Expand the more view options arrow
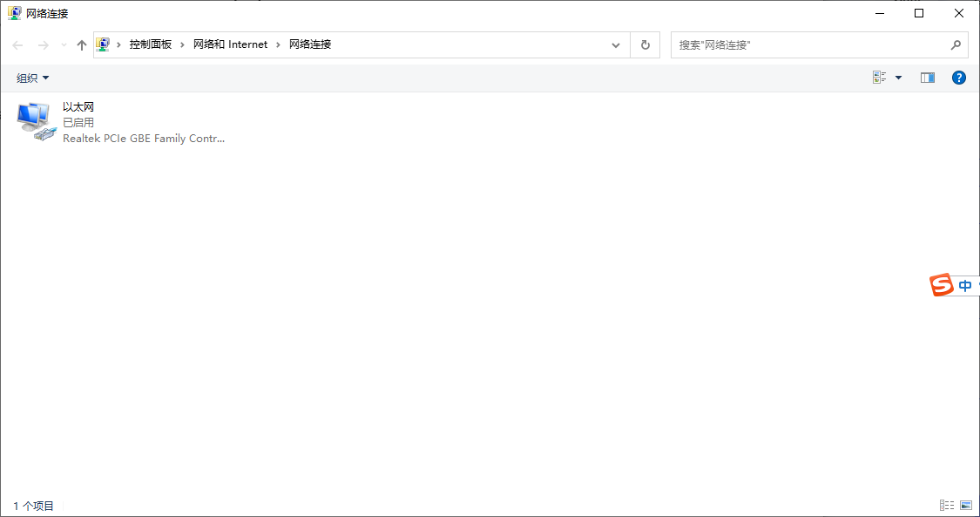 [x=899, y=78]
